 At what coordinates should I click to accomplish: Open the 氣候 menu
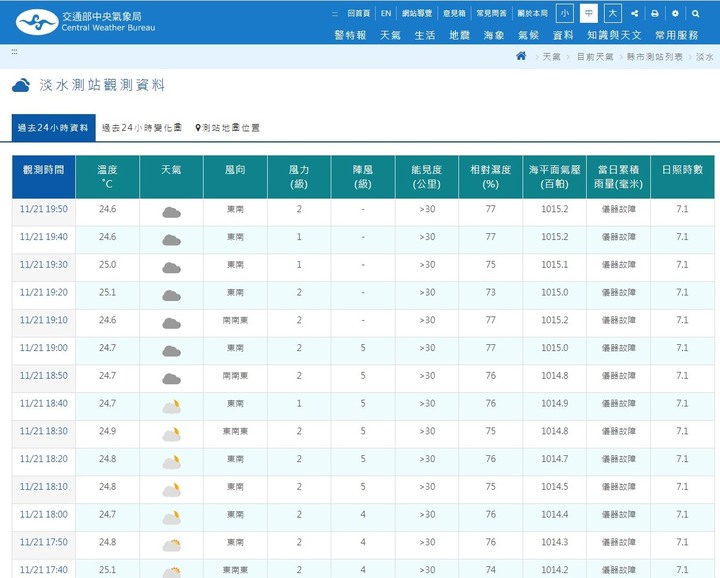tap(528, 35)
